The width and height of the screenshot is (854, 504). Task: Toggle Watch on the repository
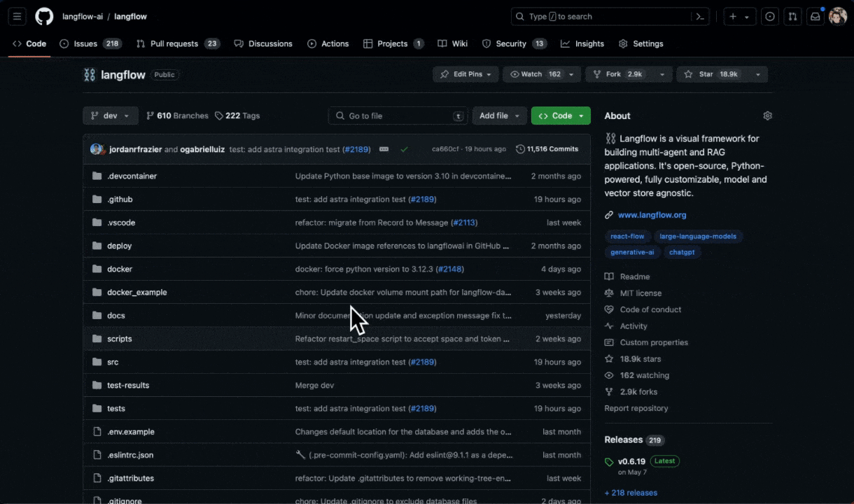pos(536,74)
